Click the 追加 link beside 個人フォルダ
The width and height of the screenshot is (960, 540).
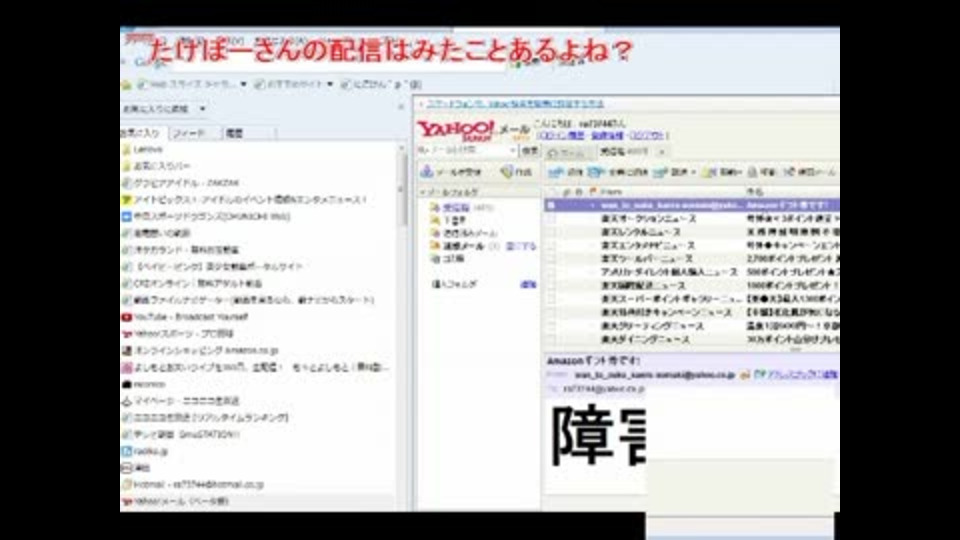(x=528, y=285)
